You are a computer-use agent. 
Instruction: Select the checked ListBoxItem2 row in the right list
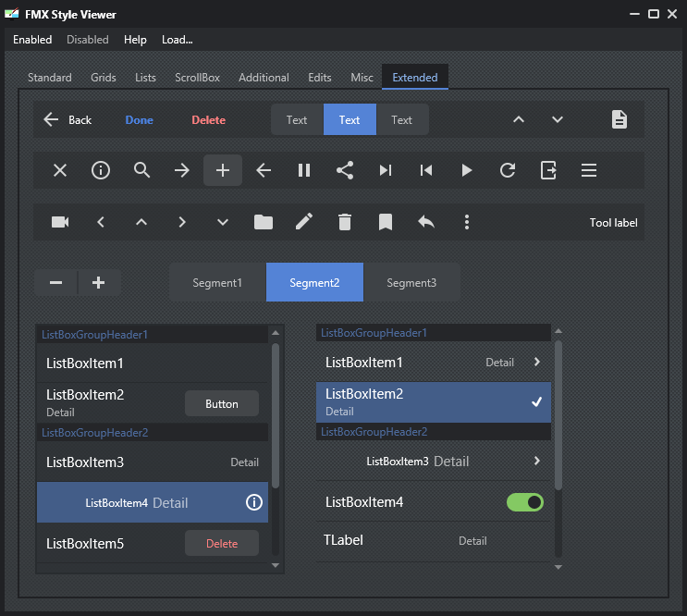(434, 402)
